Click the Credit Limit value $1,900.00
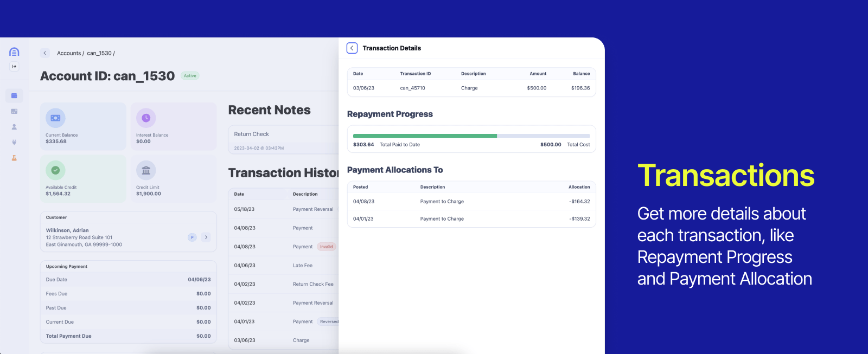This screenshot has width=868, height=354. tap(149, 194)
